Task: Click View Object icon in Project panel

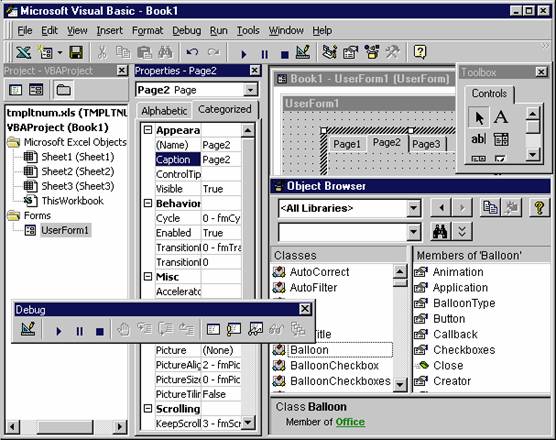Action: tap(36, 90)
